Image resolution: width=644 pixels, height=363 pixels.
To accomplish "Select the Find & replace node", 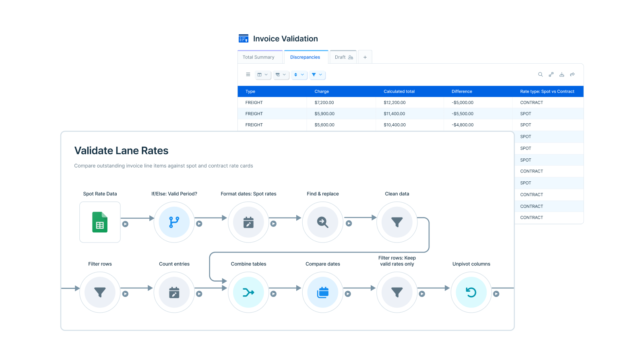I will pyautogui.click(x=323, y=222).
